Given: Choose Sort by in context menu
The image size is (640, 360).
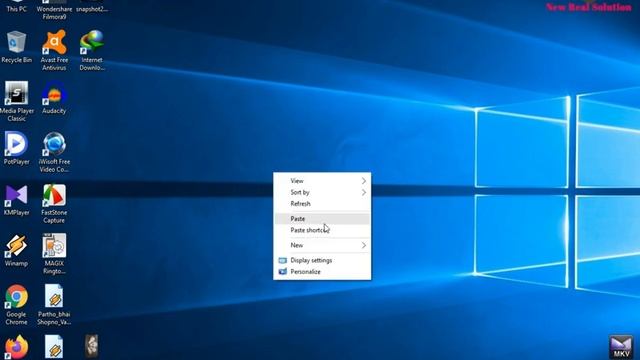Looking at the screenshot, I should pos(322,192).
